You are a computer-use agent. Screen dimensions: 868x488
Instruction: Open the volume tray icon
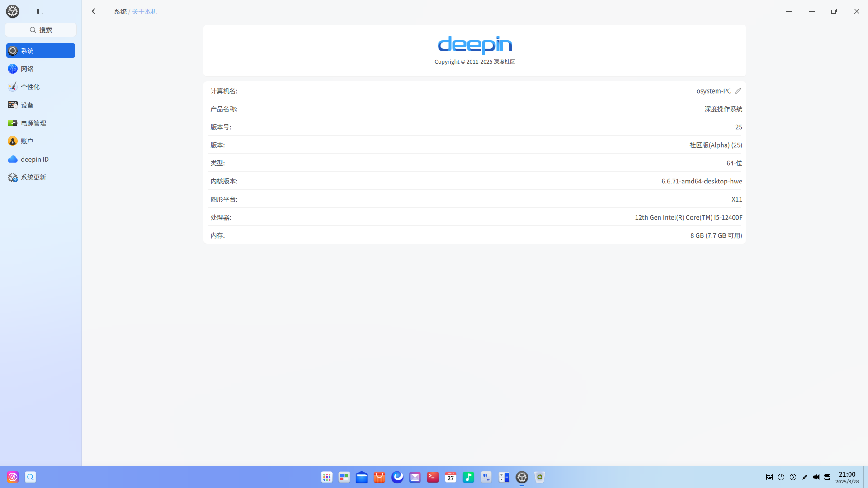pos(816,477)
